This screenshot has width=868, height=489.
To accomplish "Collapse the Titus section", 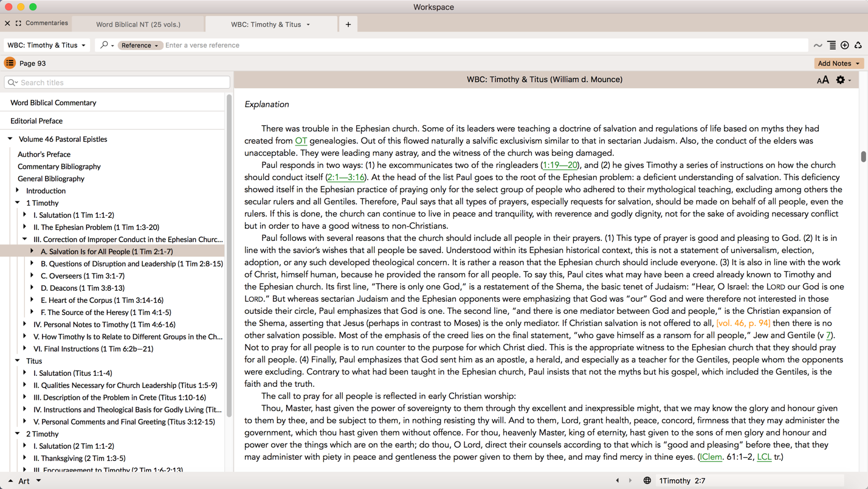I will click(18, 361).
